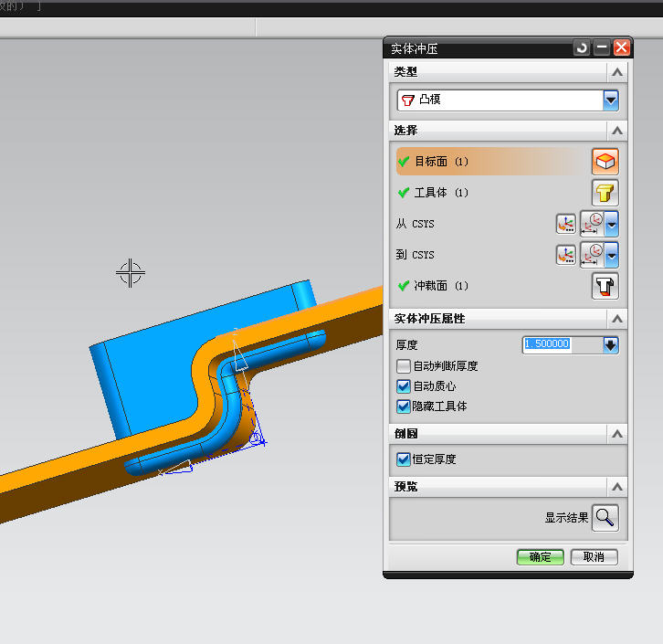Open CSYS dialog for 从 CSYS
Viewport: 663px width, 644px height.
(x=566, y=224)
